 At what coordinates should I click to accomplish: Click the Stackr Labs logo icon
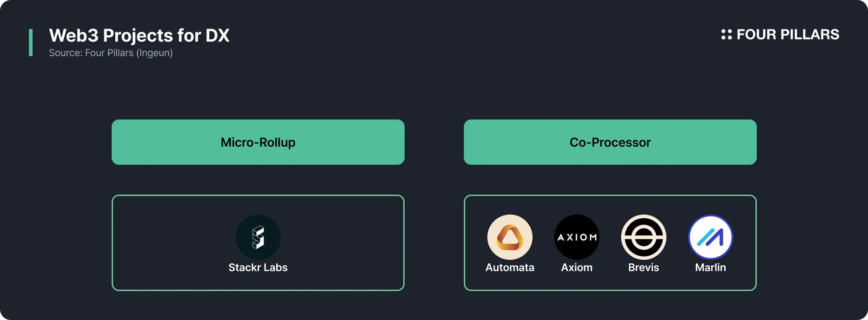pos(258,237)
